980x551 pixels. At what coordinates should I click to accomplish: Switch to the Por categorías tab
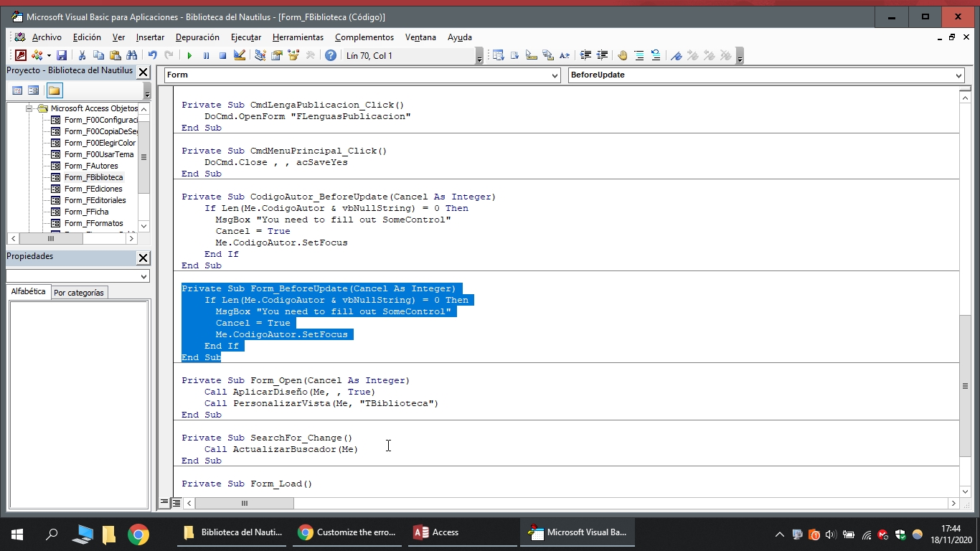(79, 293)
